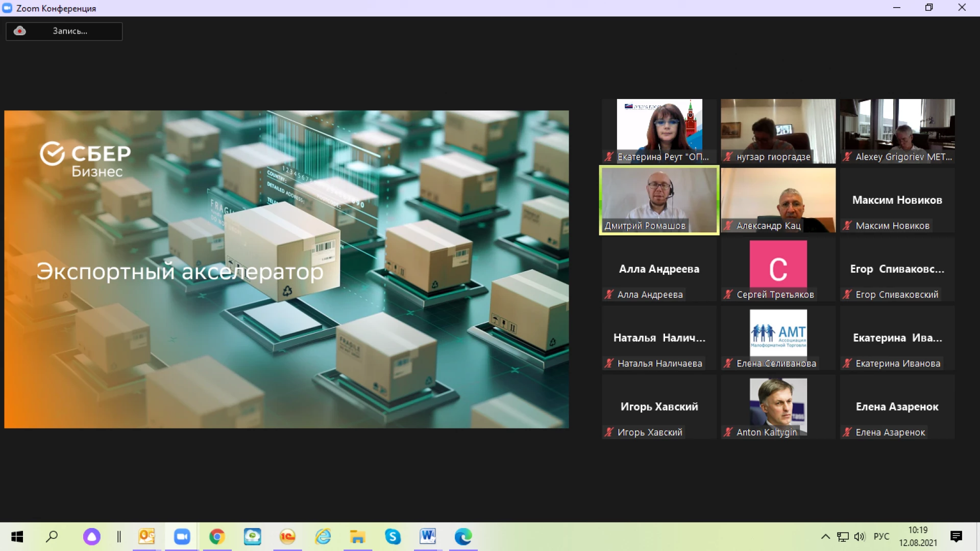This screenshot has width=980, height=551.
Task: Click muted mic icon for Anton Kaltygin
Action: [728, 433]
